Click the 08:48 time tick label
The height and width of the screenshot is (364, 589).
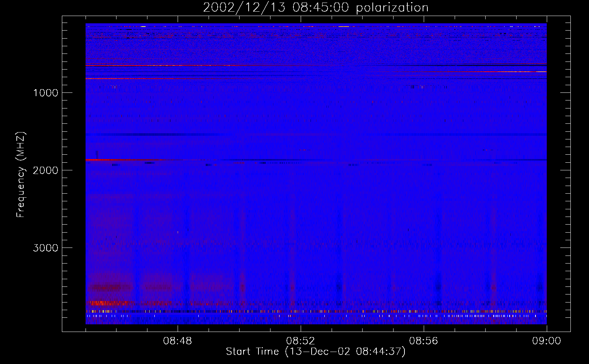click(177, 341)
